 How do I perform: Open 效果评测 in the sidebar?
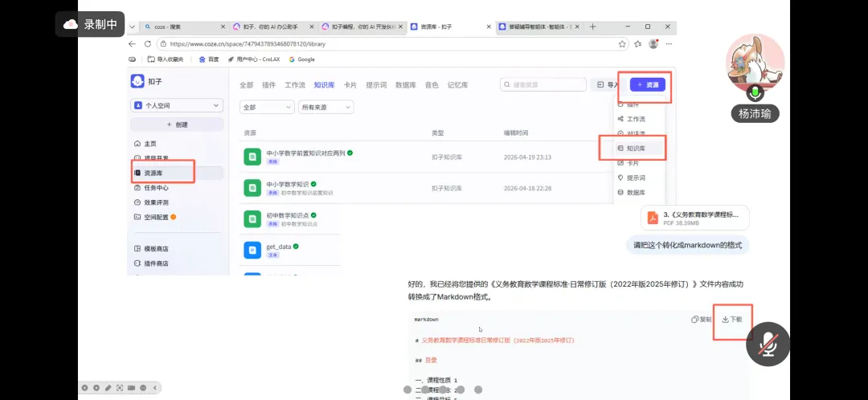152,202
